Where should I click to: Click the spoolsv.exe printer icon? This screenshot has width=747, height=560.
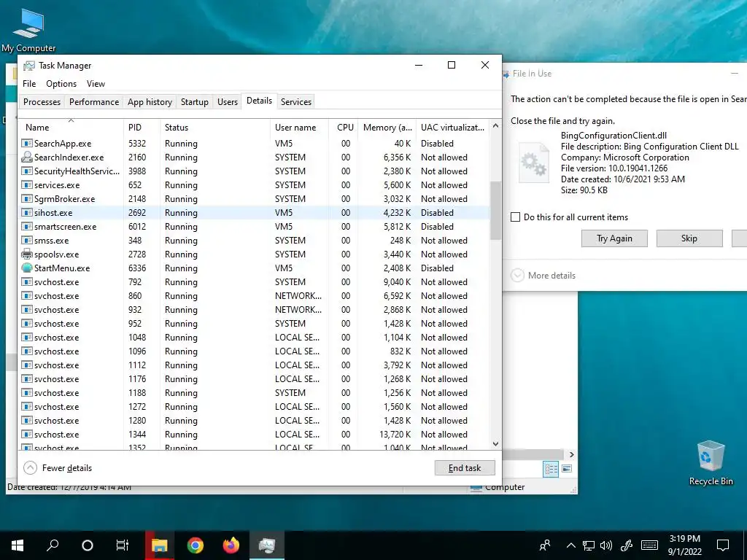tap(27, 254)
